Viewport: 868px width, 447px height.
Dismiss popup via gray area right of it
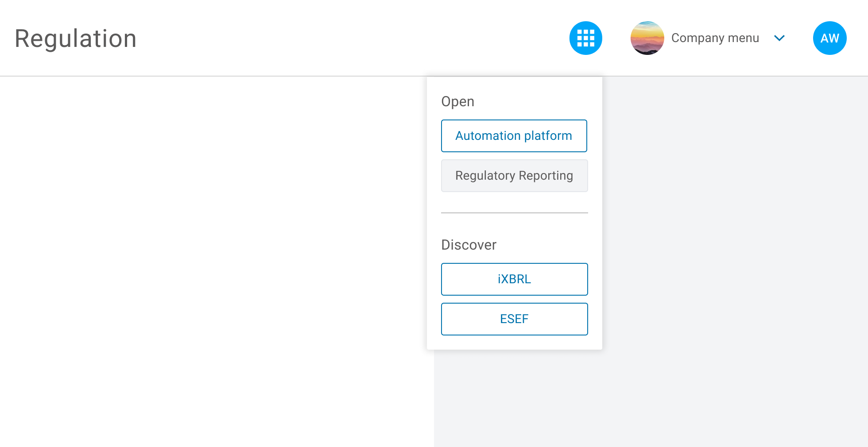click(731, 221)
